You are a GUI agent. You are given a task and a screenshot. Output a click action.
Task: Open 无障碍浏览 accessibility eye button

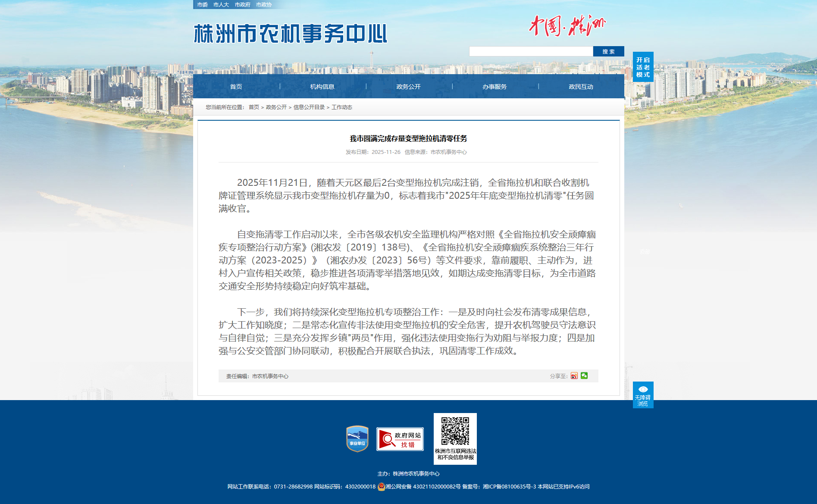pos(643,394)
